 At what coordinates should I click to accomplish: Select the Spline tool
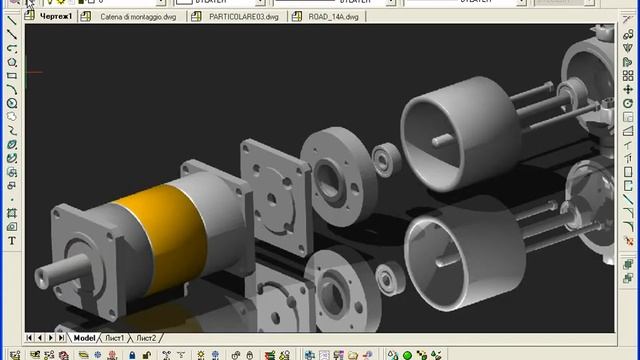pyautogui.click(x=12, y=131)
